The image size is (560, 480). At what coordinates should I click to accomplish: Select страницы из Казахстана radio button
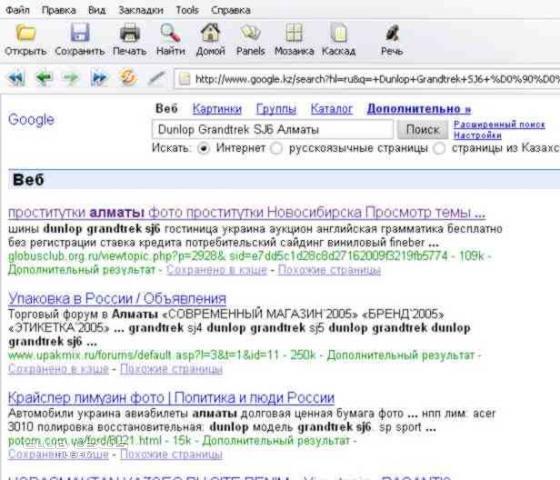439,148
